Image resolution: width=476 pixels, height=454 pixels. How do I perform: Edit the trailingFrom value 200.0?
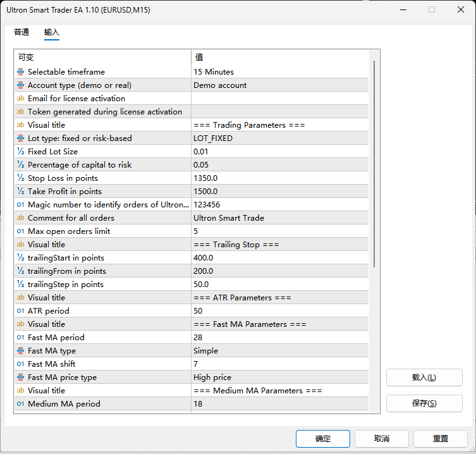point(280,271)
